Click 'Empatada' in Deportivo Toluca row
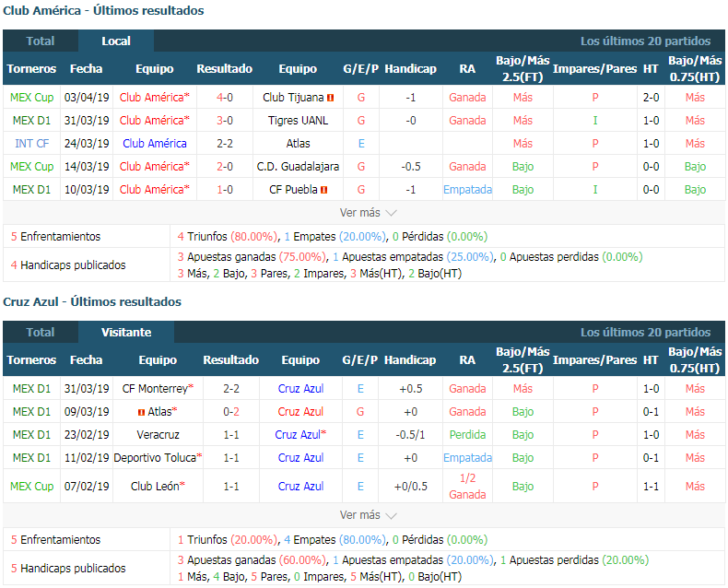Image resolution: width=728 pixels, height=588 pixels. [467, 457]
